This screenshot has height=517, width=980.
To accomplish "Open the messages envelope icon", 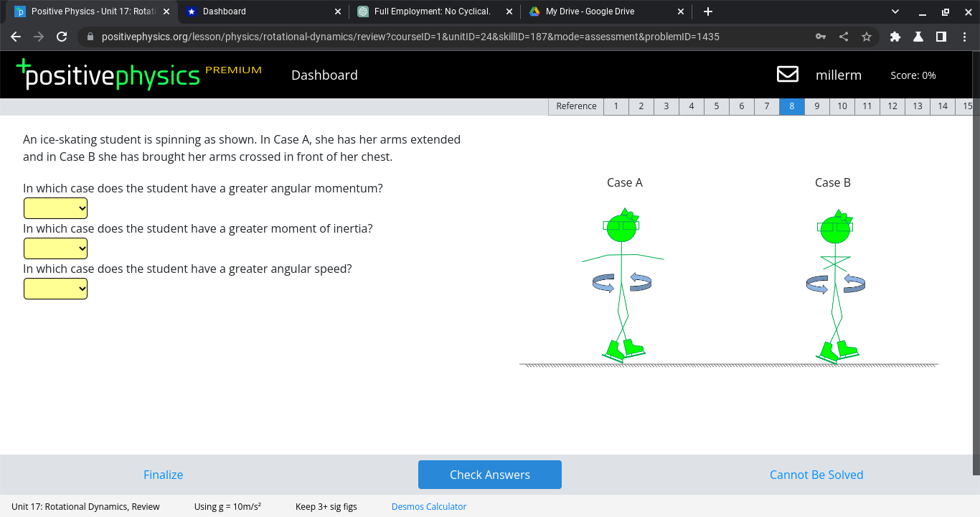I will point(787,74).
